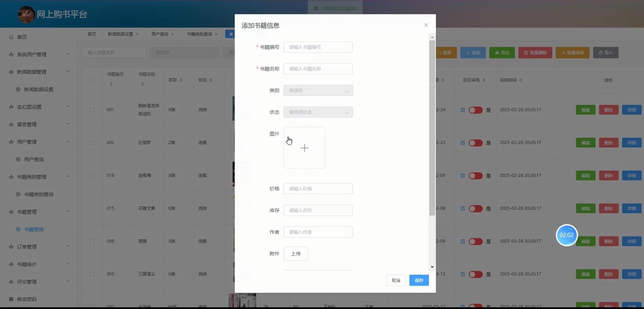Click the 书籍类别管理 sidebar icon
The height and width of the screenshot is (309, 644).
[x=11, y=177]
